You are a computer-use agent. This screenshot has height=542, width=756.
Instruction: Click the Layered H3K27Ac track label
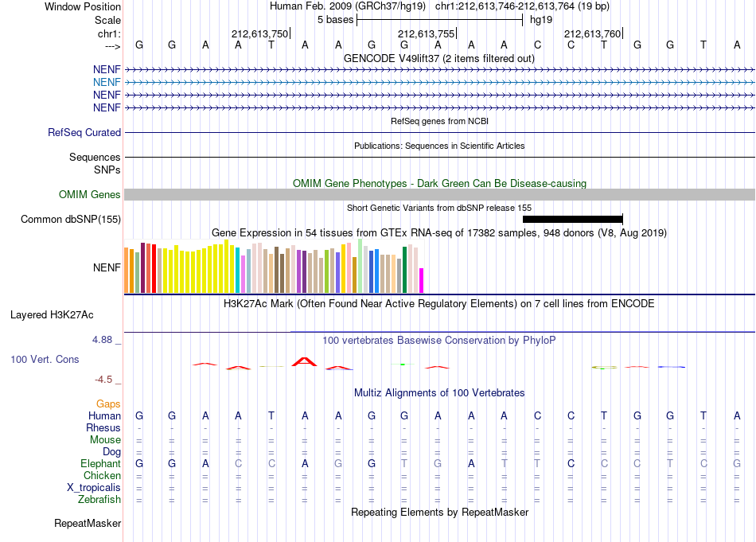click(x=52, y=315)
